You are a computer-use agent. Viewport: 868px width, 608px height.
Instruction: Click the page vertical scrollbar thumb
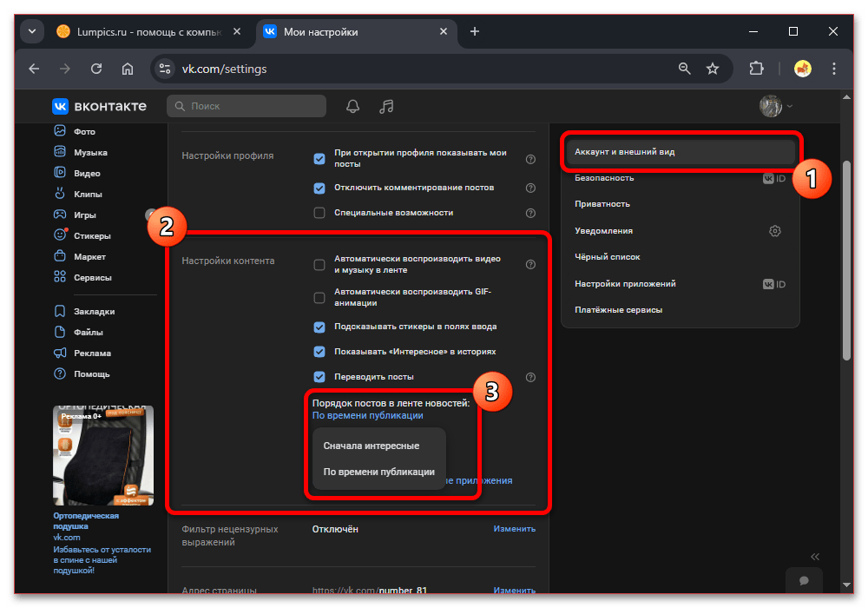click(x=846, y=261)
